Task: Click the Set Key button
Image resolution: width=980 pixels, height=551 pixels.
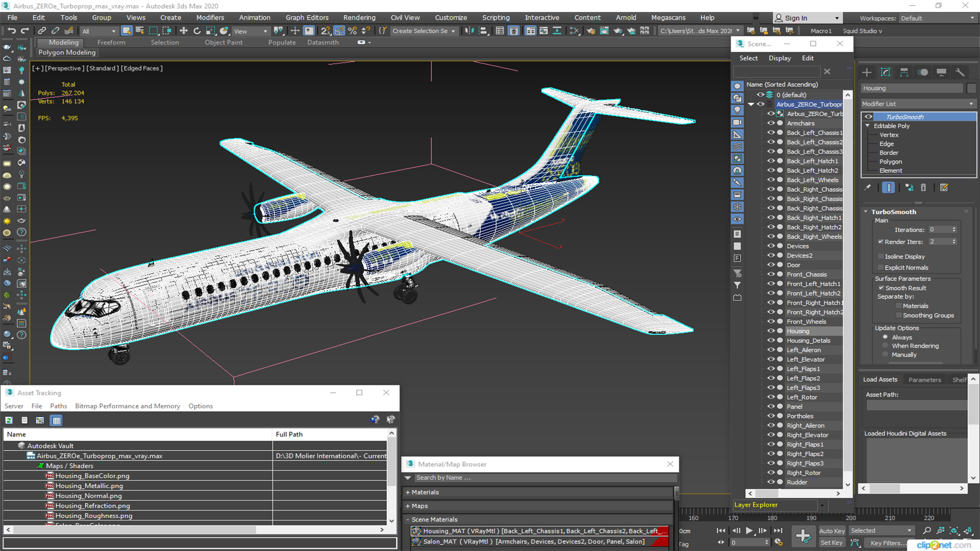Action: 832,543
